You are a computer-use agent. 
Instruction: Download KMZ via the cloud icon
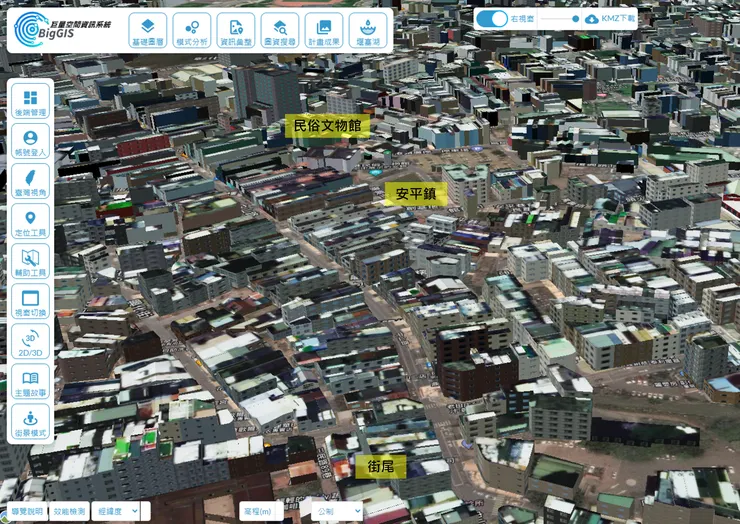[x=591, y=19]
